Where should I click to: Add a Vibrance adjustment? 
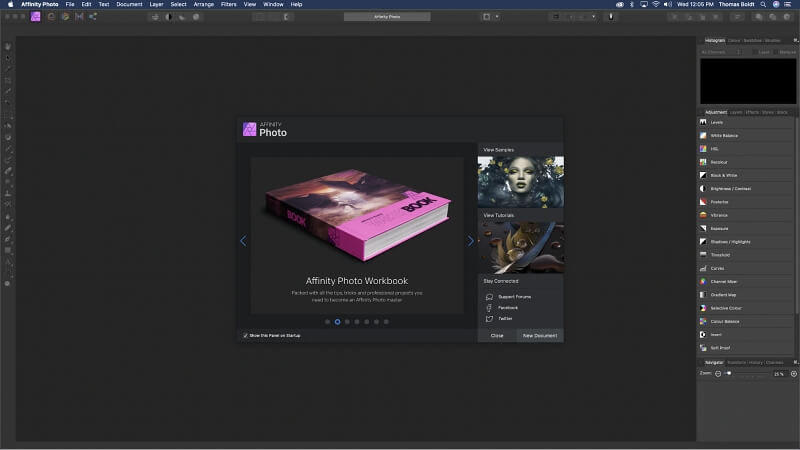pyautogui.click(x=745, y=215)
